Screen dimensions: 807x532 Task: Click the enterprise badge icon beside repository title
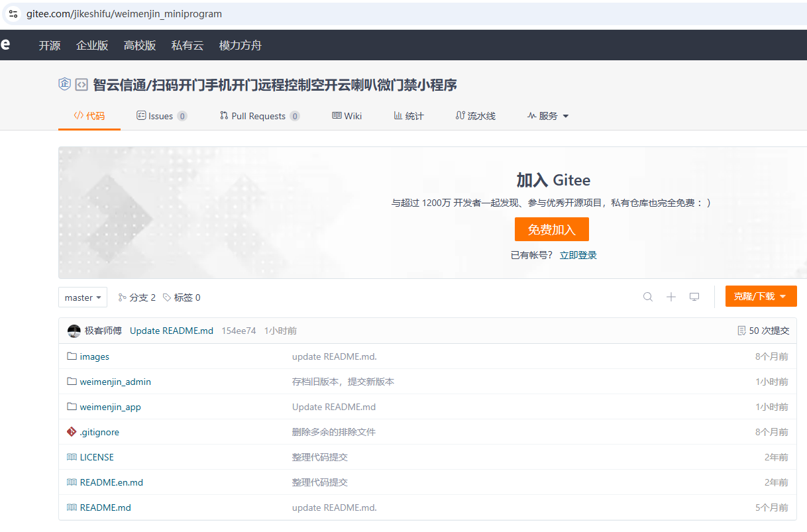coord(65,84)
